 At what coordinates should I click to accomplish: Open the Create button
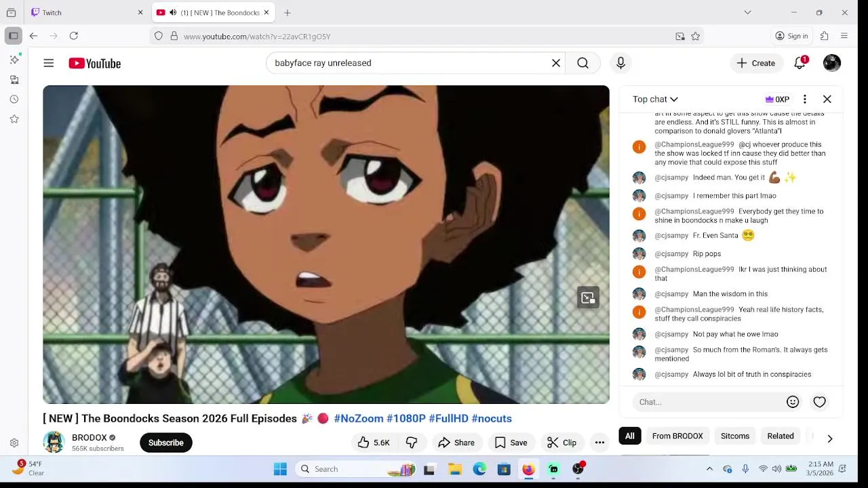coord(756,63)
